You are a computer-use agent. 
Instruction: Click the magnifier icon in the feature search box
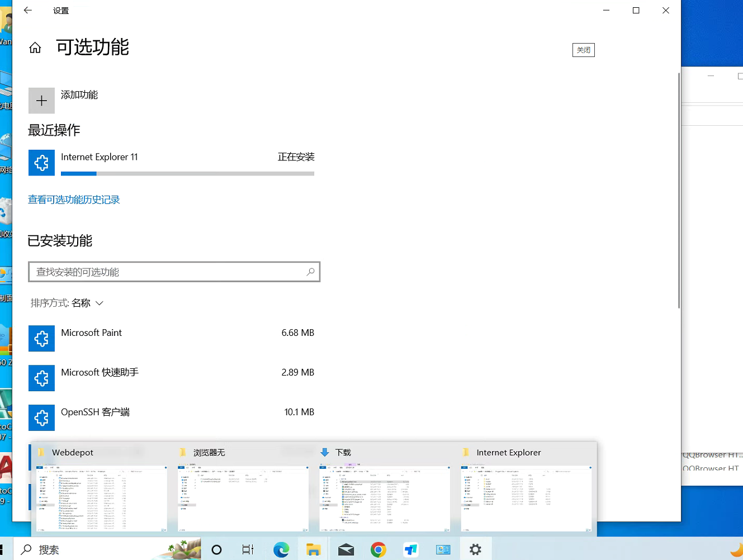pyautogui.click(x=310, y=272)
